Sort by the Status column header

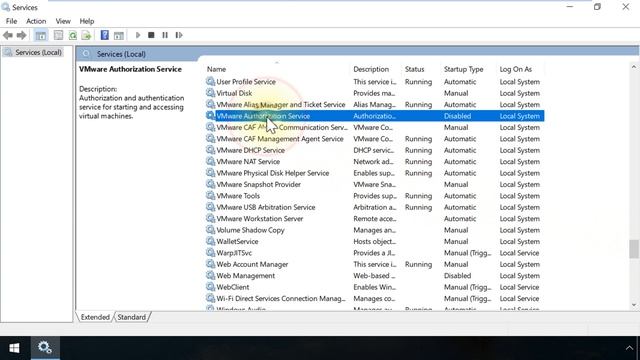[415, 69]
